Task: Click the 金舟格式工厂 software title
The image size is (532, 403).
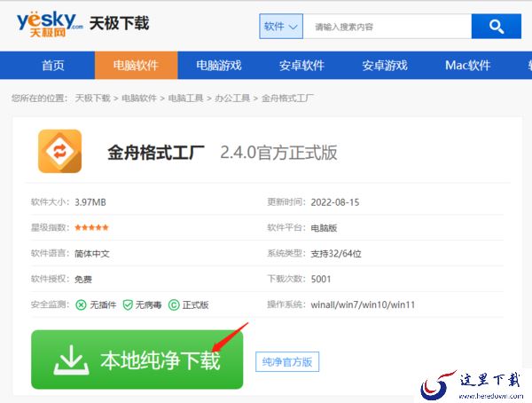Action: (x=156, y=152)
